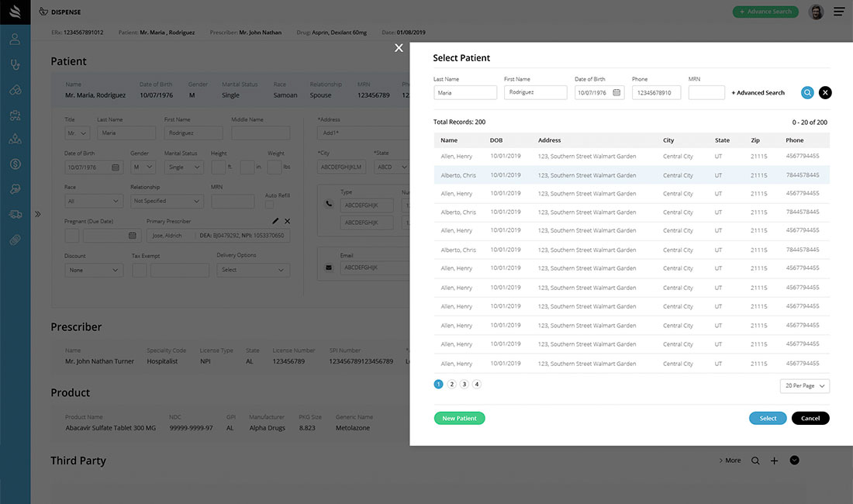Open the Discount dropdown showing None
The height and width of the screenshot is (504, 853).
(x=94, y=270)
